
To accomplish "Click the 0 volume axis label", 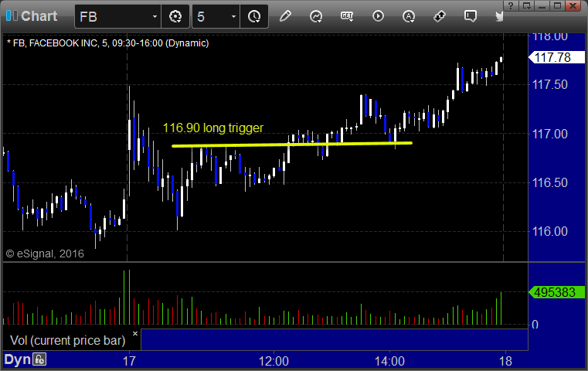I will click(x=535, y=325).
